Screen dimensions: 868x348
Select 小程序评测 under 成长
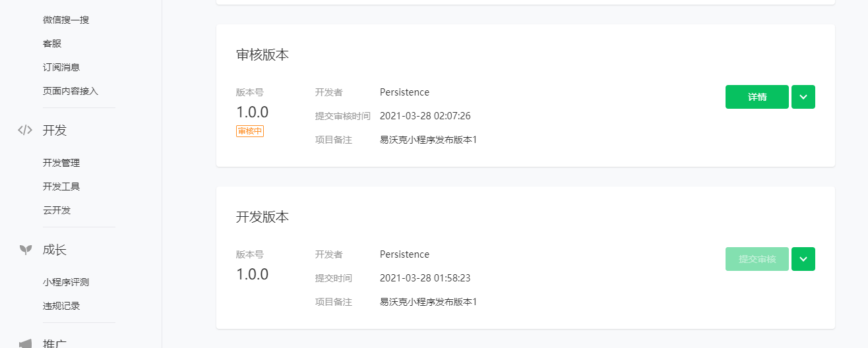(66, 282)
